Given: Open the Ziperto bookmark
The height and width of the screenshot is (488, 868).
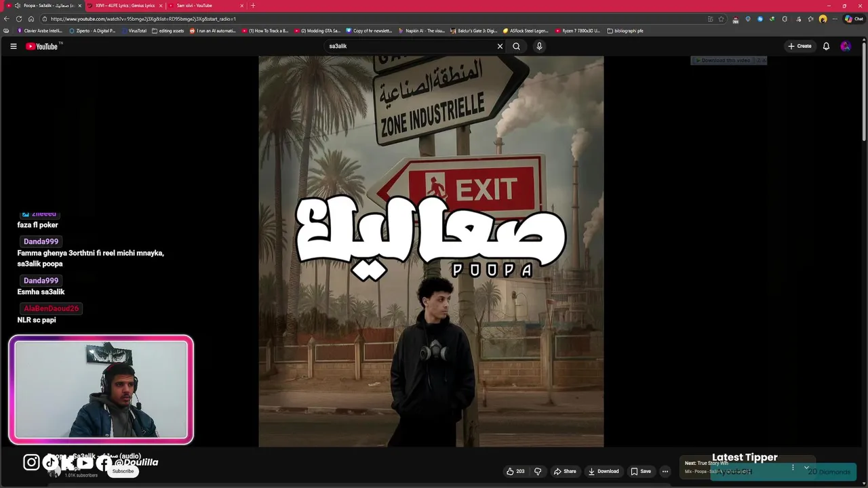Looking at the screenshot, I should tap(92, 30).
